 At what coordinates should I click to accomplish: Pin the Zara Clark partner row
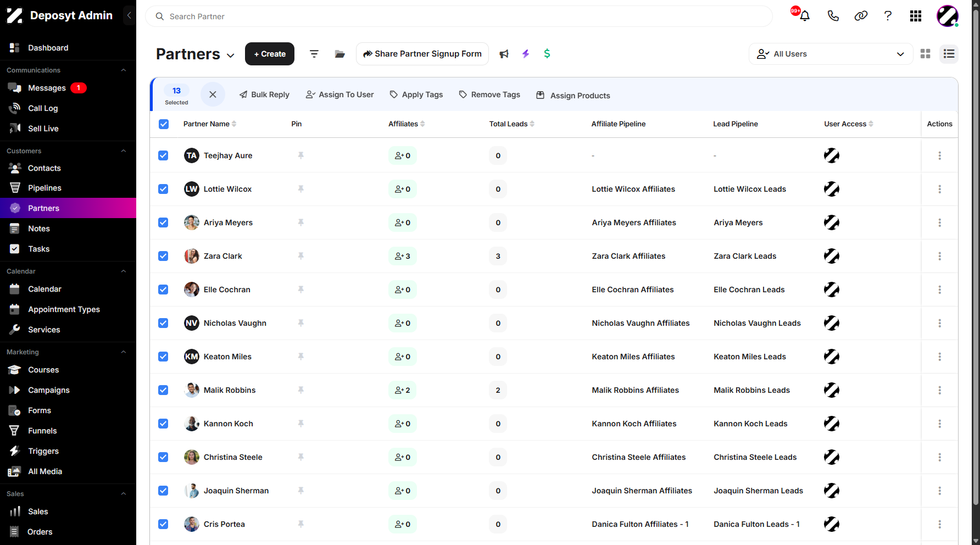click(301, 256)
